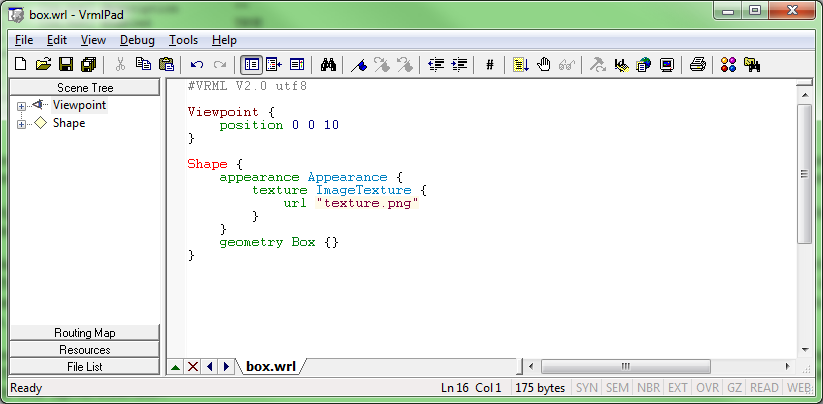This screenshot has width=823, height=404.
Task: Switch to the box.wrl document tab
Action: [271, 367]
